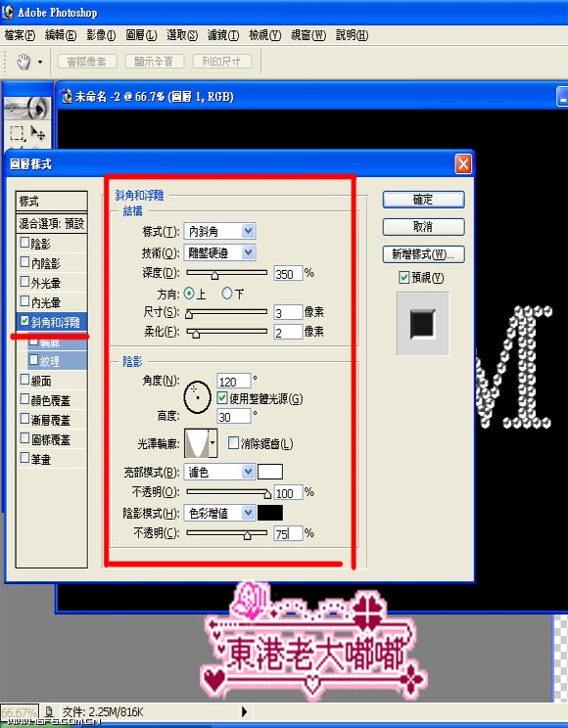This screenshot has height=728, width=568.
Task: Open the Hand tool preset picker arrow
Action: 40,62
